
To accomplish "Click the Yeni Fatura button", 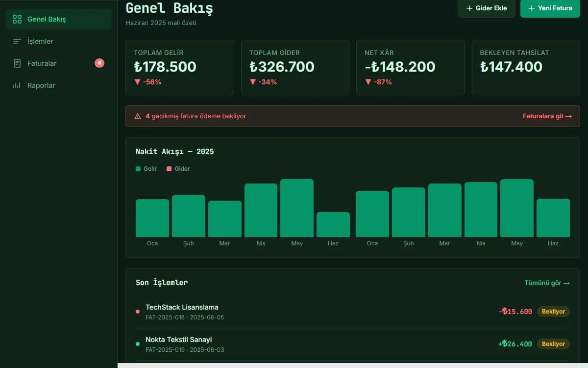I will click(x=550, y=8).
